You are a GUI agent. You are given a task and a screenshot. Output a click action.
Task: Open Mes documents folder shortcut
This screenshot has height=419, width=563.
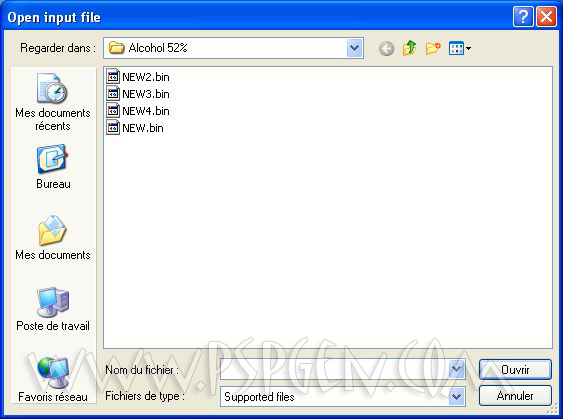(53, 237)
